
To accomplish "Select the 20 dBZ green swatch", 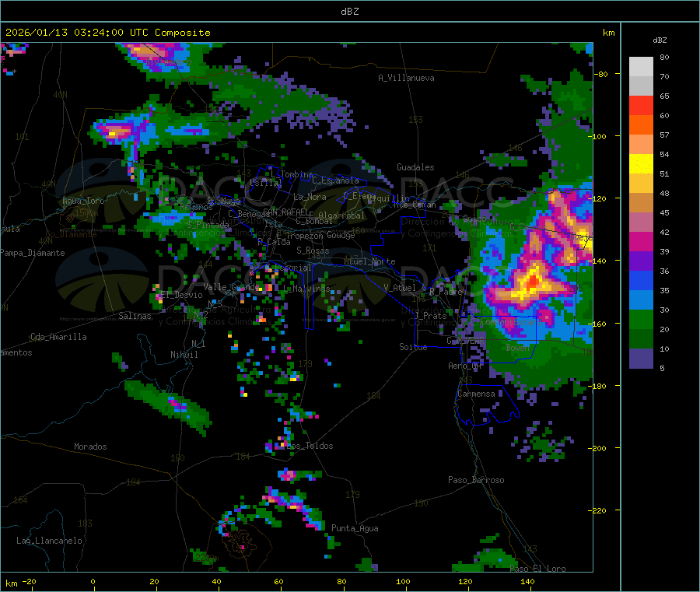I will click(641, 320).
